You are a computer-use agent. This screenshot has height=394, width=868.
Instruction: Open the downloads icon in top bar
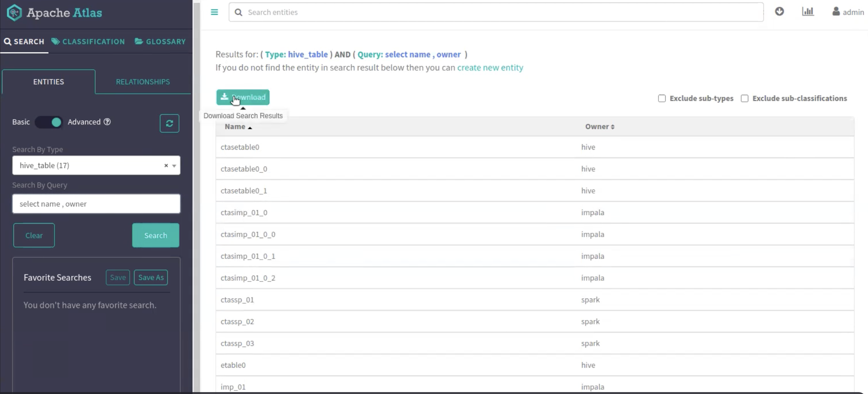[779, 11]
